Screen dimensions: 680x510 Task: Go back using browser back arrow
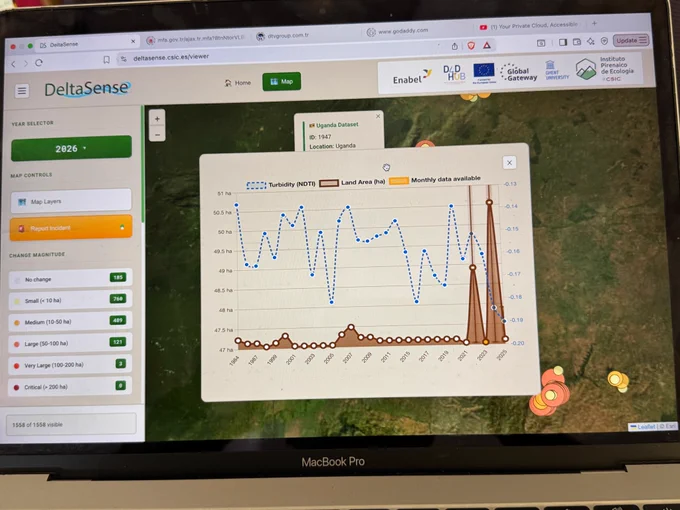click(x=13, y=64)
